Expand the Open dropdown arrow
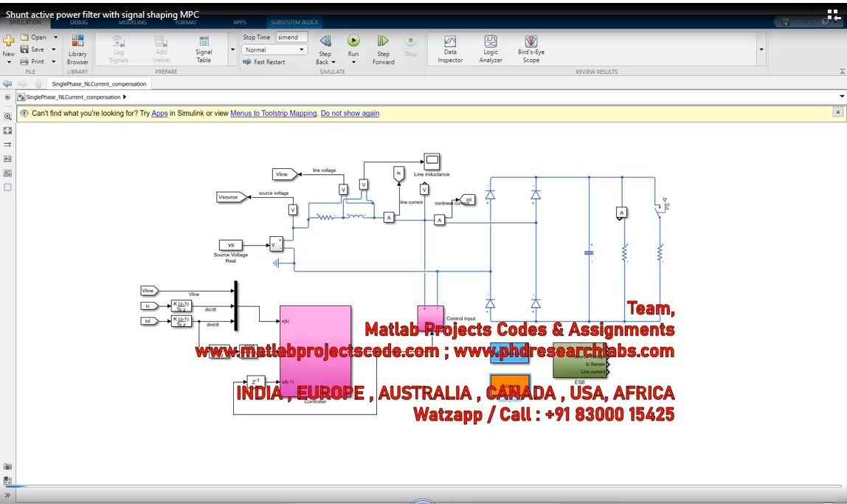Screen dimensions: 847x504 tap(55, 38)
